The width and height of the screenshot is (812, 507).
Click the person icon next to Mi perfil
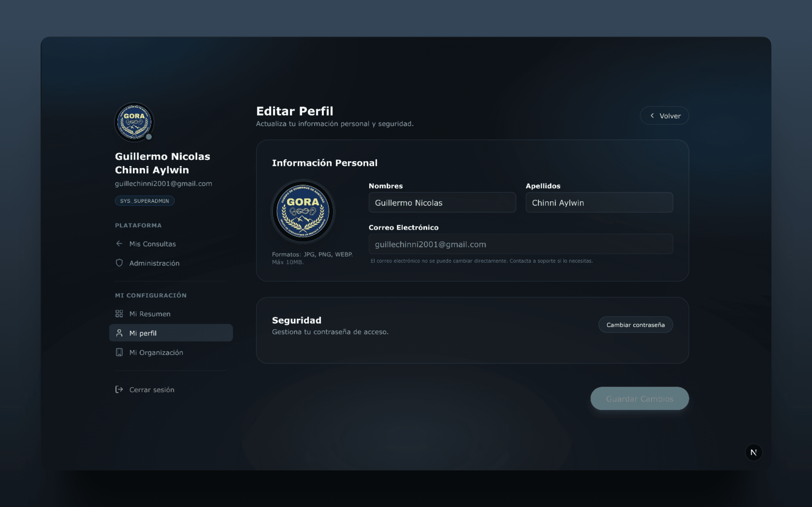120,333
